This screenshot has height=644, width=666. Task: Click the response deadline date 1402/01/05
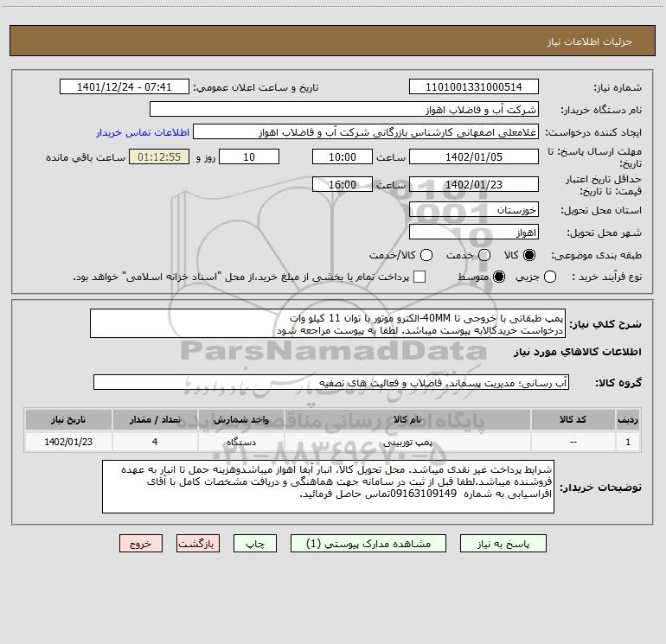(474, 156)
